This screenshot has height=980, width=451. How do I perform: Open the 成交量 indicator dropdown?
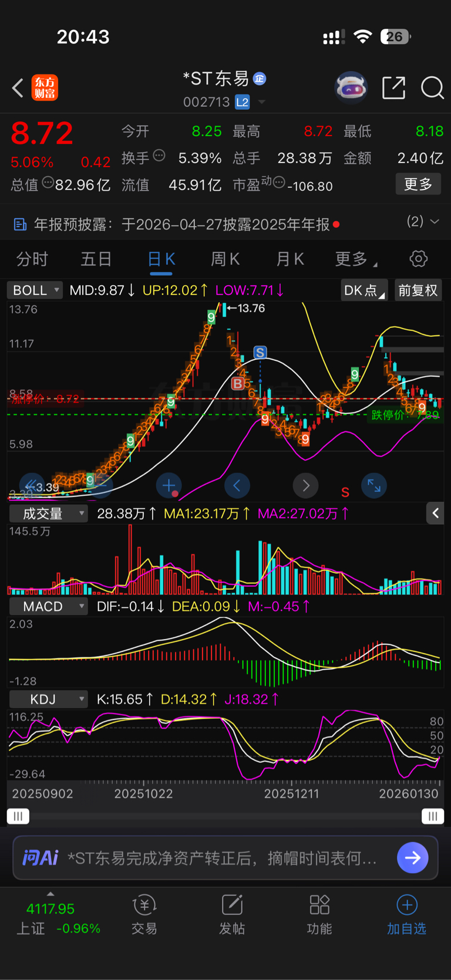(x=48, y=513)
